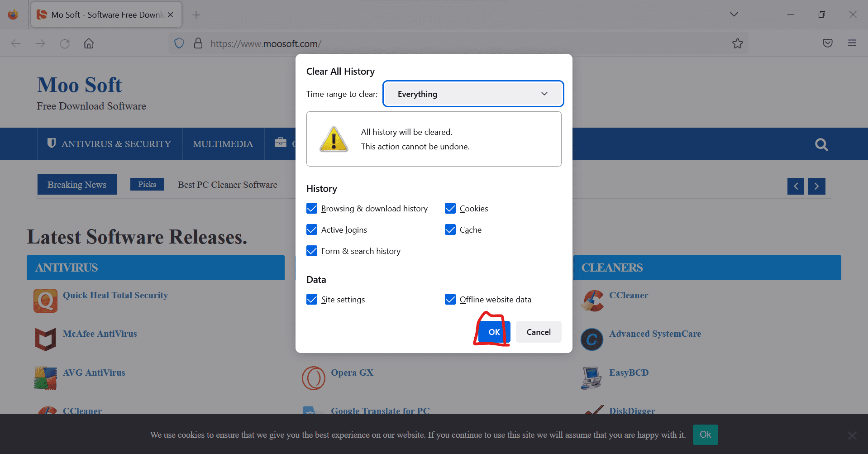Click the Advanced SystemCare icon
Image resolution: width=868 pixels, height=454 pixels.
(x=592, y=339)
